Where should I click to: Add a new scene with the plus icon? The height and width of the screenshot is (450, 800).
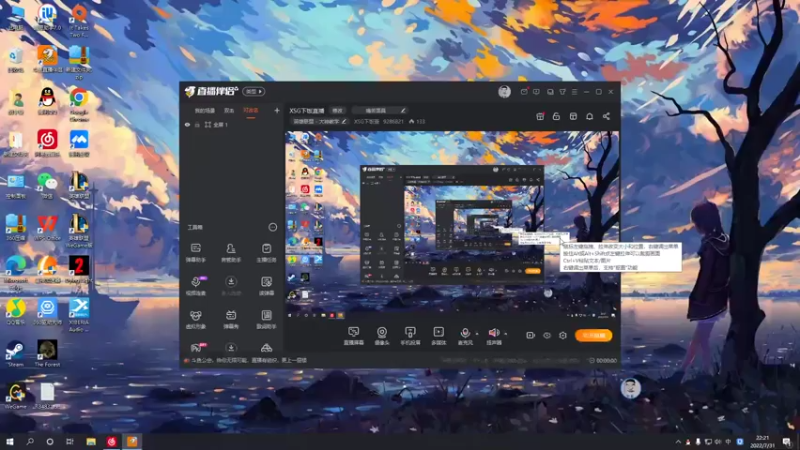click(277, 110)
